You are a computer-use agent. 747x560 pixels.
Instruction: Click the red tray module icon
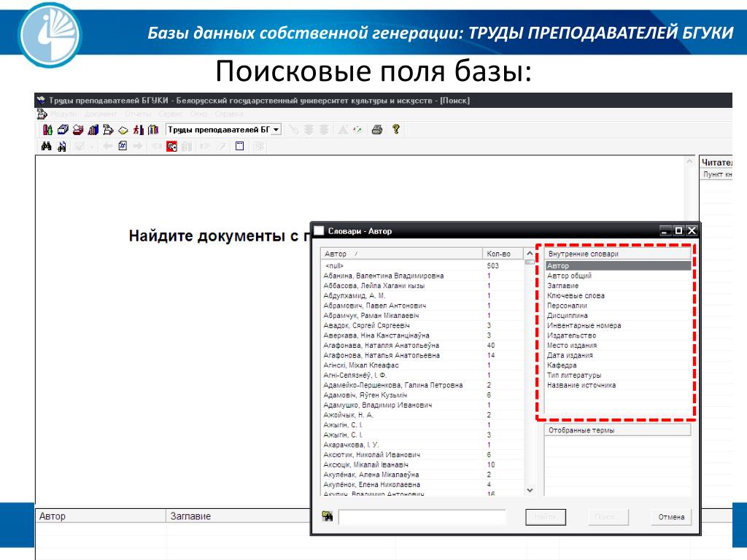[x=78, y=130]
